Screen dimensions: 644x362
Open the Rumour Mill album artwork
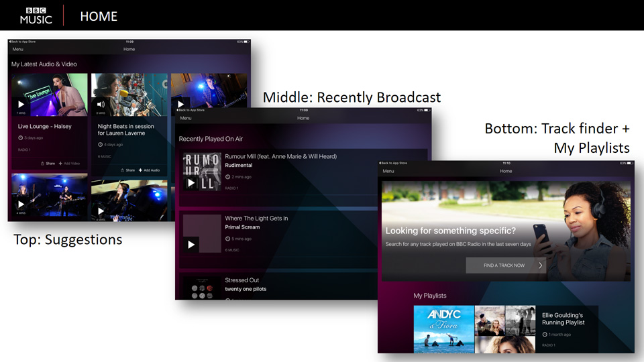point(202,172)
